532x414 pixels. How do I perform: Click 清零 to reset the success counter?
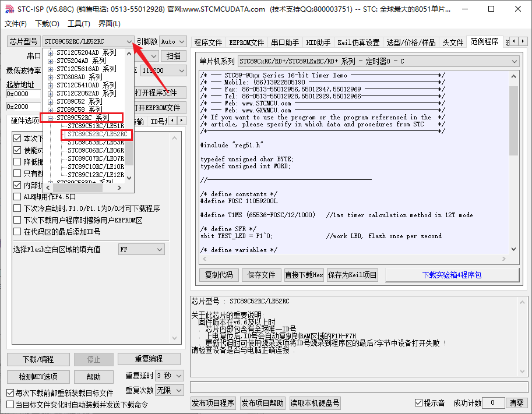coord(517,402)
